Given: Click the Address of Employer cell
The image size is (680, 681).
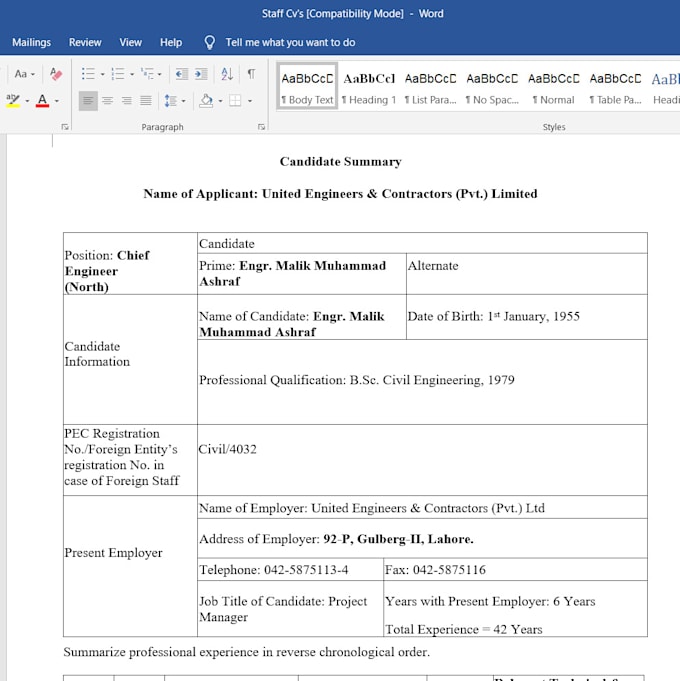Looking at the screenshot, I should (422, 539).
